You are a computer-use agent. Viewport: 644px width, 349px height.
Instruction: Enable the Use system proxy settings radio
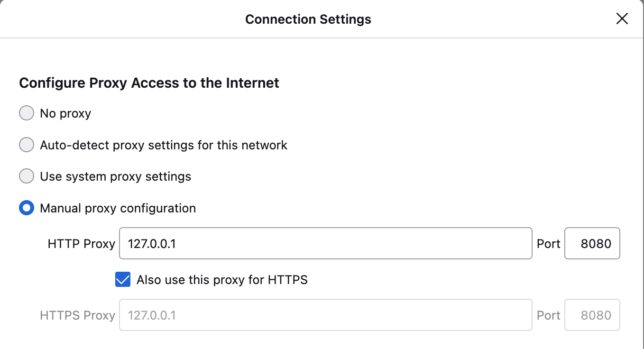click(27, 176)
